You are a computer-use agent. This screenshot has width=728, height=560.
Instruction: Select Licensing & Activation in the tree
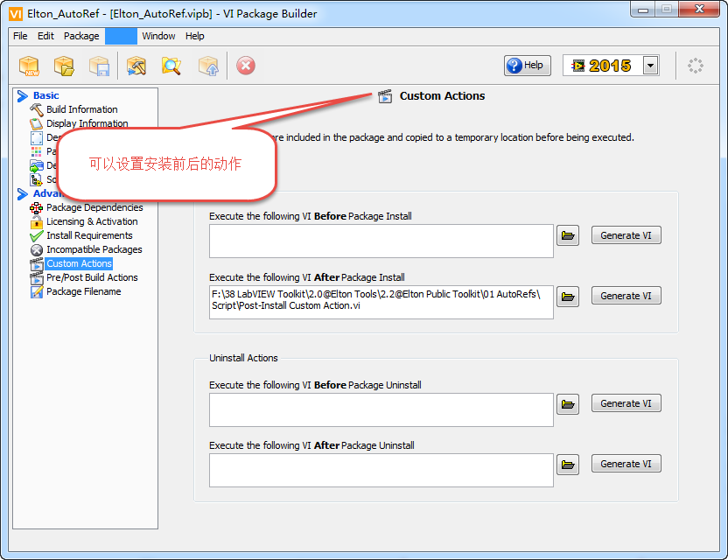tap(92, 221)
